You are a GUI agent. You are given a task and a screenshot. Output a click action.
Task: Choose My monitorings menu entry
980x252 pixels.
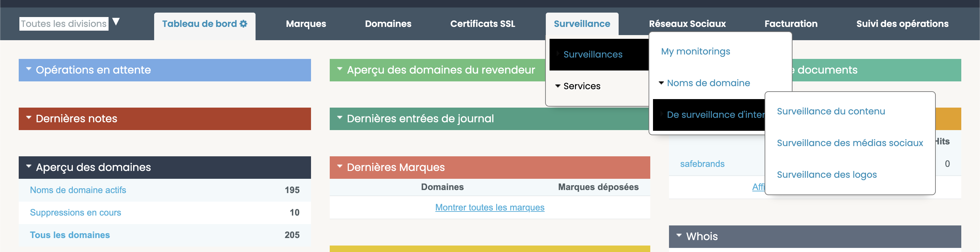696,51
